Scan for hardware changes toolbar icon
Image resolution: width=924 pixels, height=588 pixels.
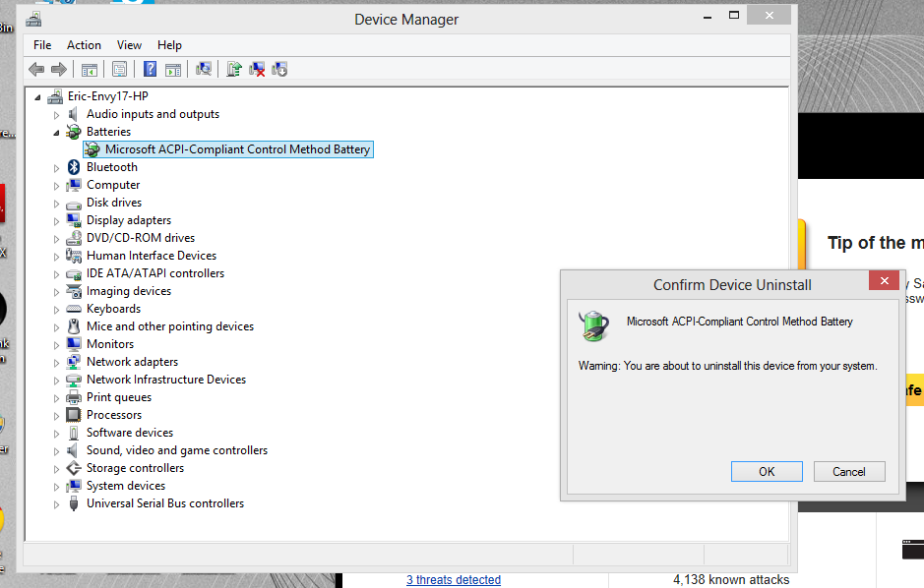(204, 70)
